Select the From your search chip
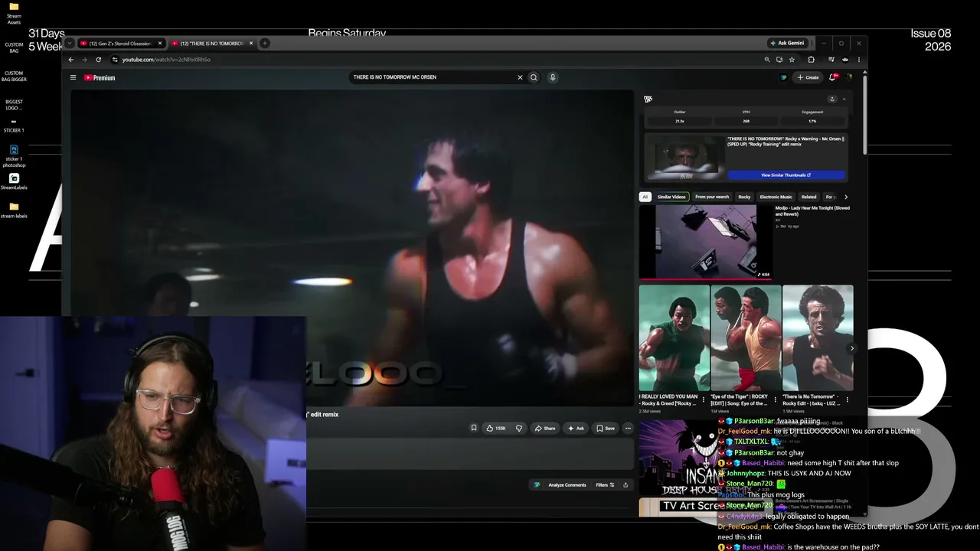Image resolution: width=980 pixels, height=551 pixels. [711, 197]
